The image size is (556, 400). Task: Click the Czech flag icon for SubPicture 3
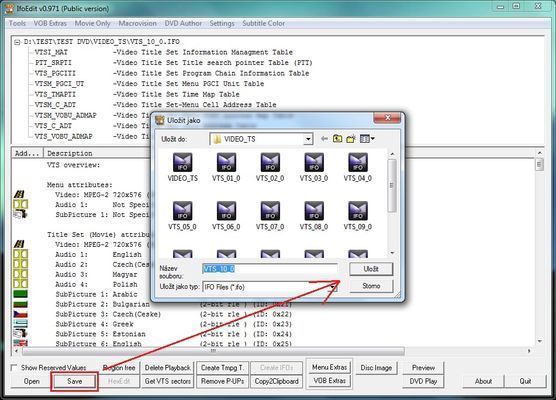click(x=21, y=314)
